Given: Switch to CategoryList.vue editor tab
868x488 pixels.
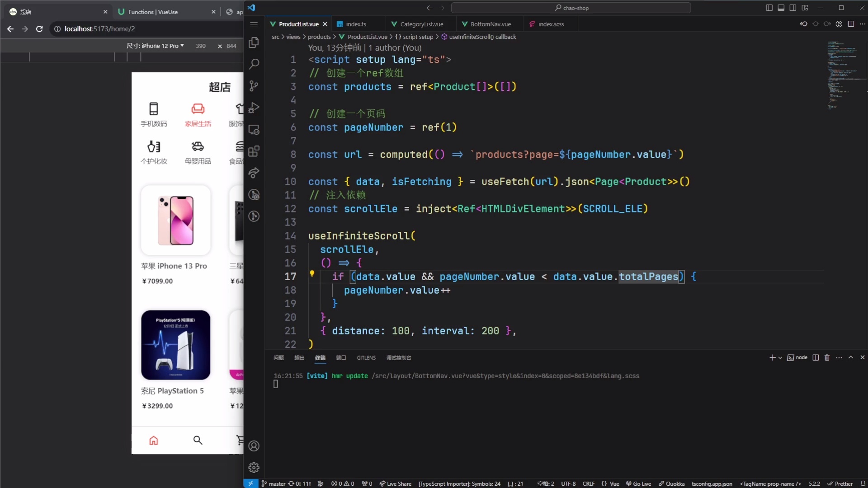Looking at the screenshot, I should [x=421, y=24].
